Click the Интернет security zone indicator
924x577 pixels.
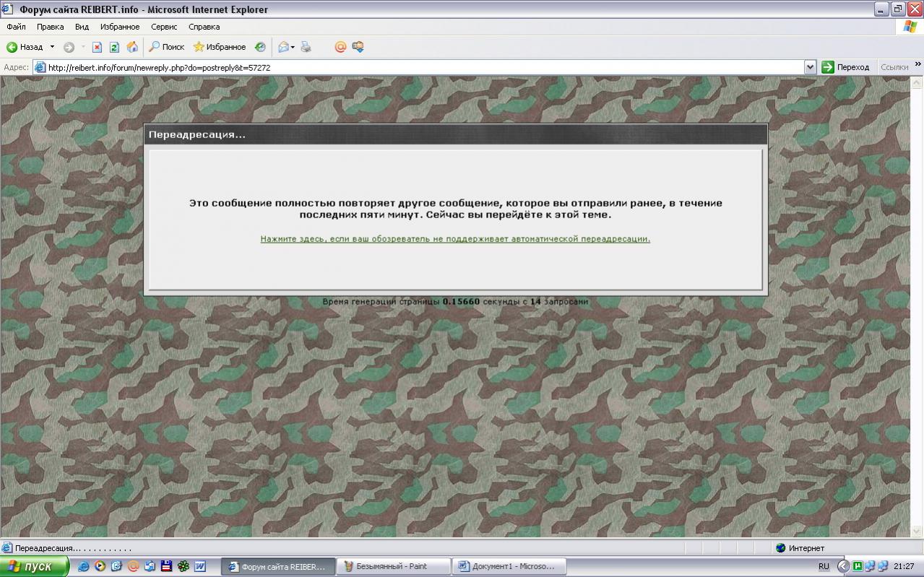[800, 548]
